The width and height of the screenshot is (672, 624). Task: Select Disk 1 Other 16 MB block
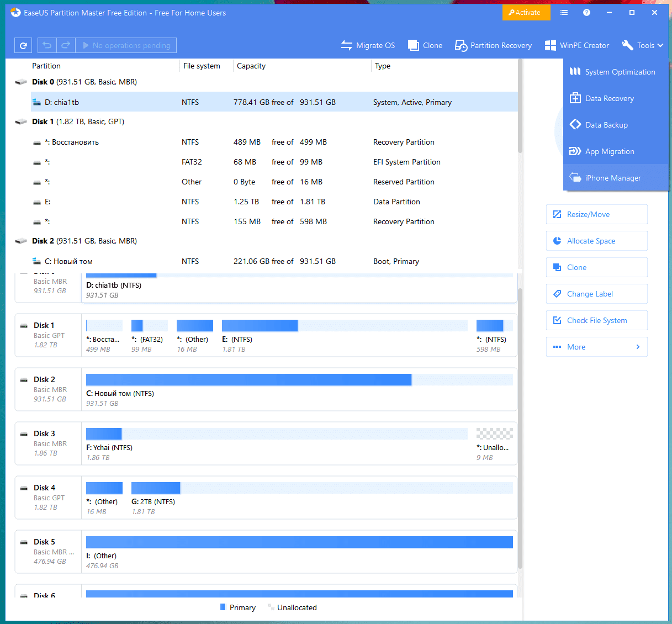pos(194,335)
